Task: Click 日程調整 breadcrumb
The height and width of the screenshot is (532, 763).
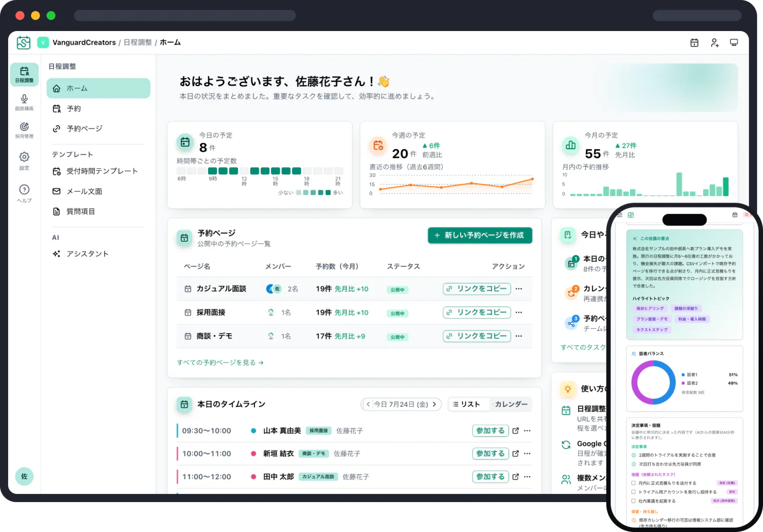Action: coord(138,42)
